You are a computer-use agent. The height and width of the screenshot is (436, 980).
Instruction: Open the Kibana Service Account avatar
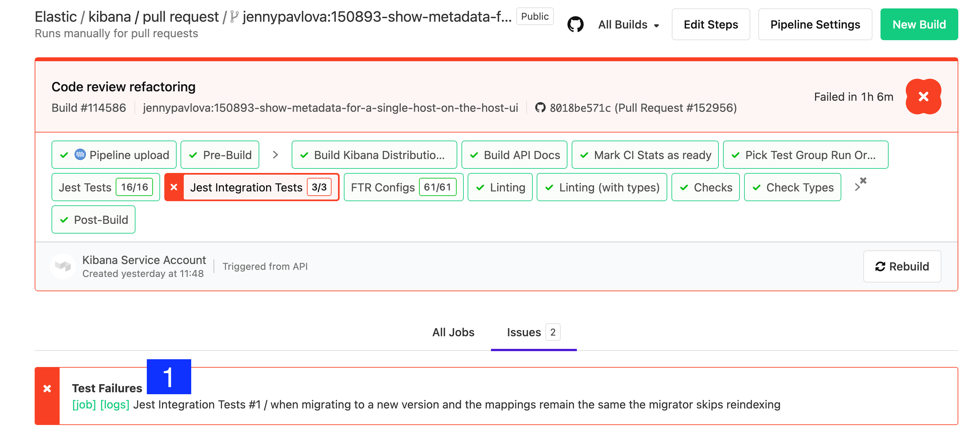pyautogui.click(x=63, y=266)
